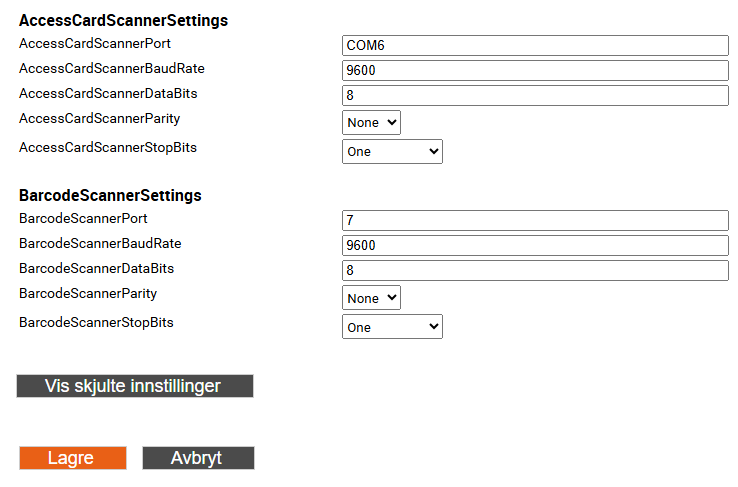Select the AccessCardScannerDataBits text box
This screenshot has width=738, height=487.
click(x=535, y=95)
